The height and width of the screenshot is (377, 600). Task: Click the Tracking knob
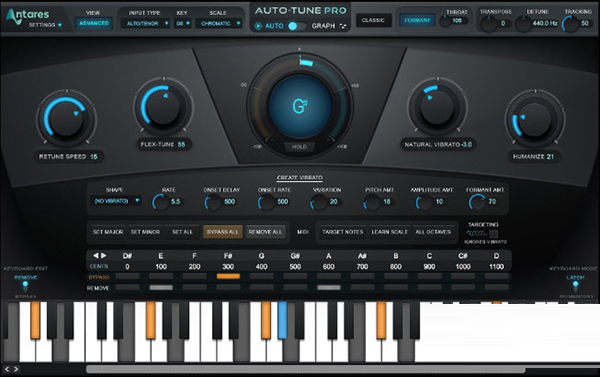570,24
